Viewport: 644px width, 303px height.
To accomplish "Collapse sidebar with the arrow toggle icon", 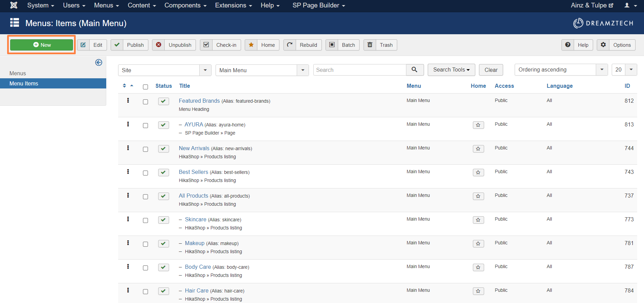I will tap(99, 62).
